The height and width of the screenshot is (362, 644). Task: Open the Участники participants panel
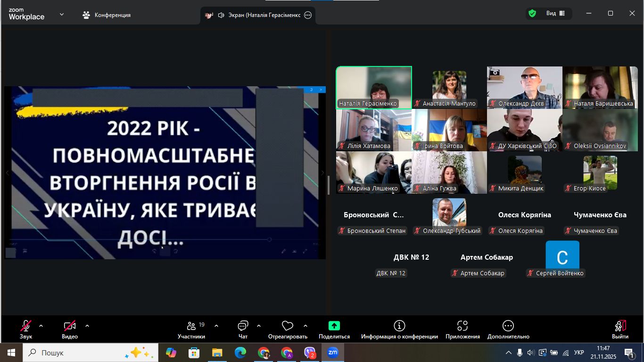(191, 329)
